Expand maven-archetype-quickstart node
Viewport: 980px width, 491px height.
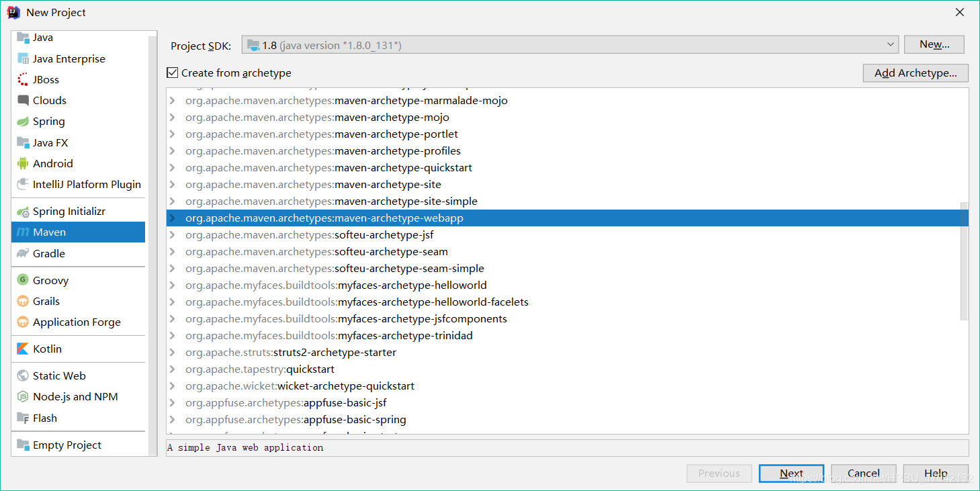(173, 168)
